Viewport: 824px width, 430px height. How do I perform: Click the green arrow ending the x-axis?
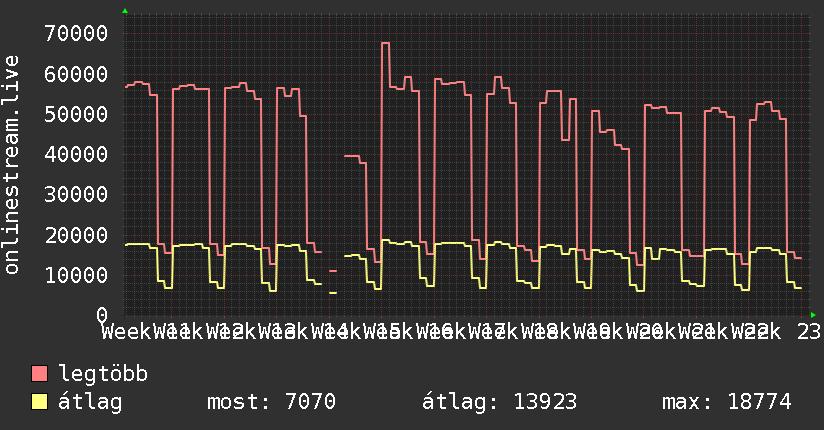click(x=813, y=315)
